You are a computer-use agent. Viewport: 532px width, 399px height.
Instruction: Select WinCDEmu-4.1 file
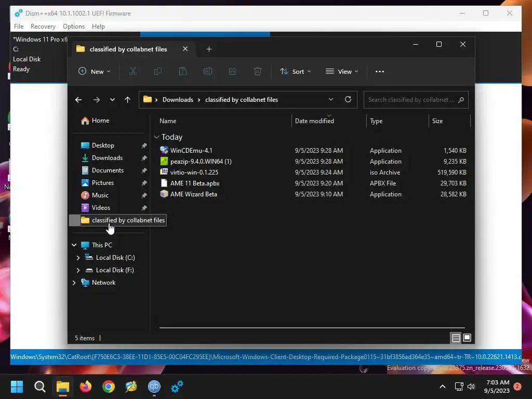tap(191, 150)
